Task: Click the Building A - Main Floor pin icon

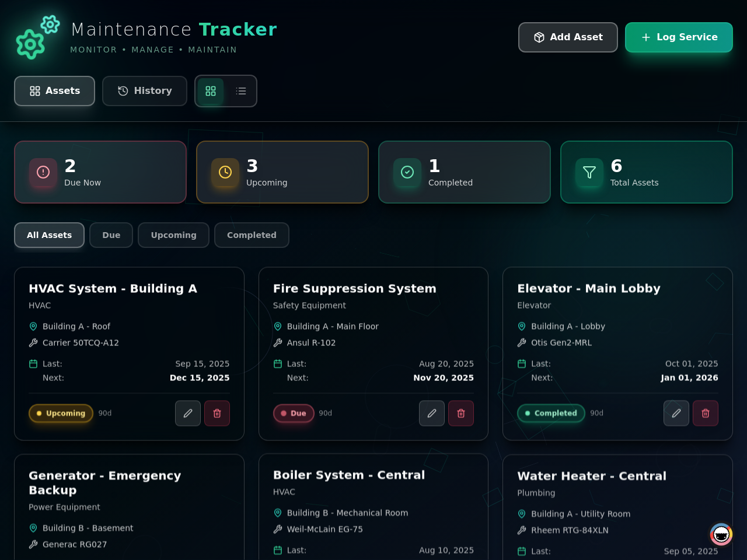Action: tap(278, 326)
